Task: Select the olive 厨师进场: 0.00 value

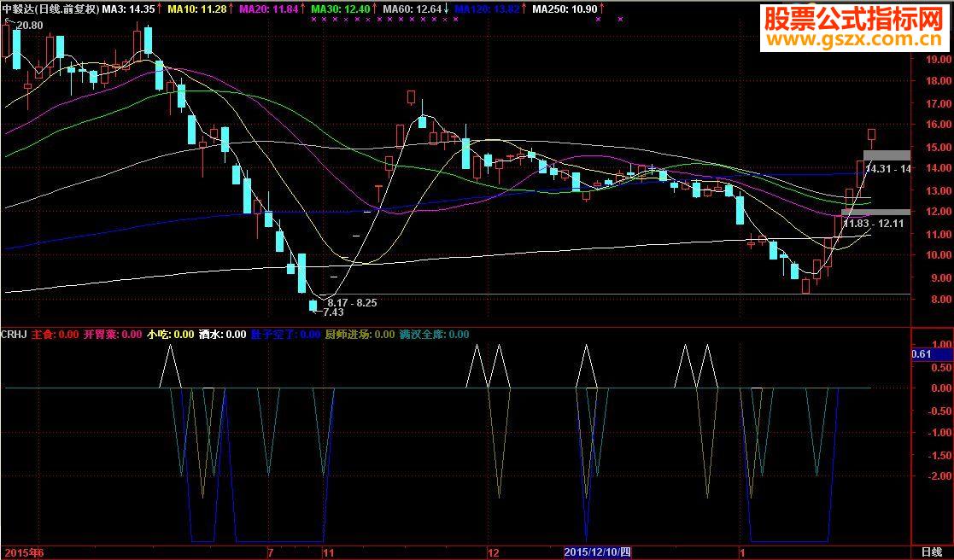Action: click(360, 335)
